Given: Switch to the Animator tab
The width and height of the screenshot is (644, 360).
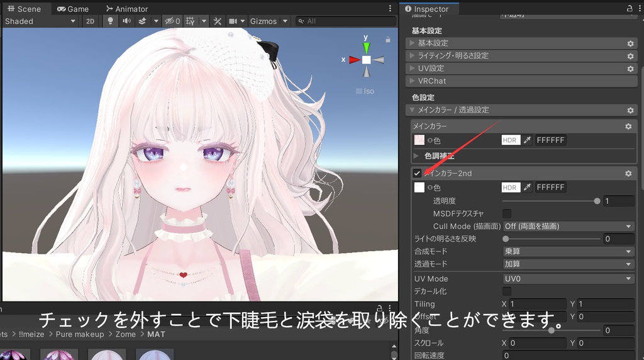Looking at the screenshot, I should click(x=127, y=9).
